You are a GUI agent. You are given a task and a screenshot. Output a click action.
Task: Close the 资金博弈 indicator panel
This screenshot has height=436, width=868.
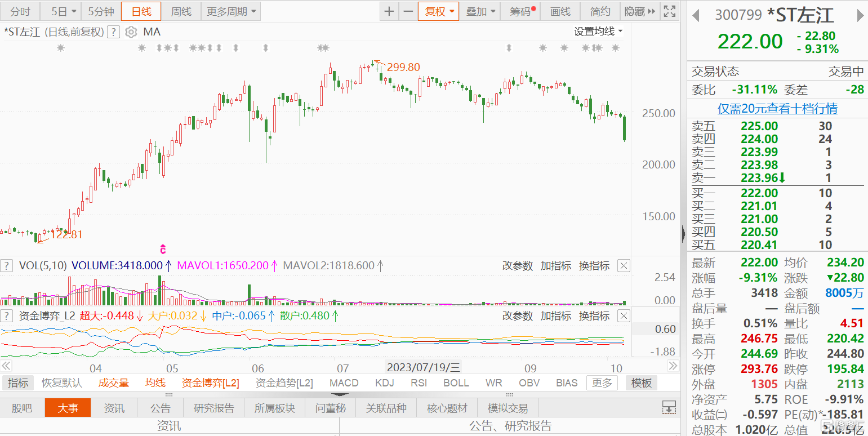tap(624, 316)
